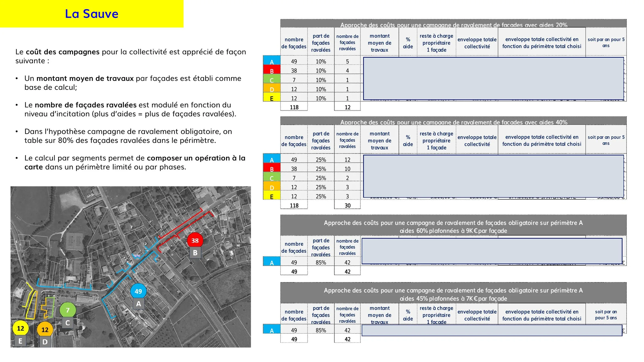
Task: Click the gray 'B' label box on map
Action: 195,253
